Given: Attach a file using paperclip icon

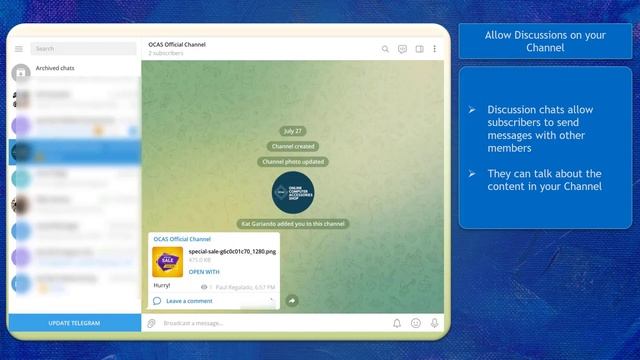Looking at the screenshot, I should (151, 323).
